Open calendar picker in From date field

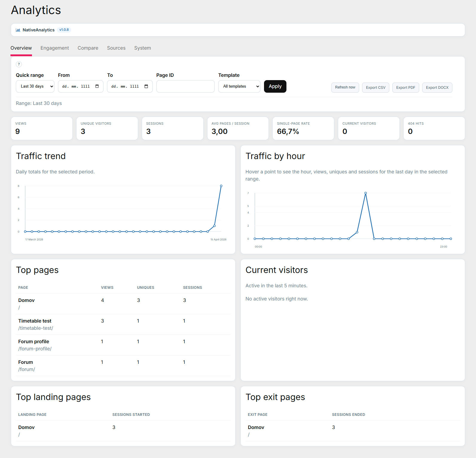tap(97, 86)
